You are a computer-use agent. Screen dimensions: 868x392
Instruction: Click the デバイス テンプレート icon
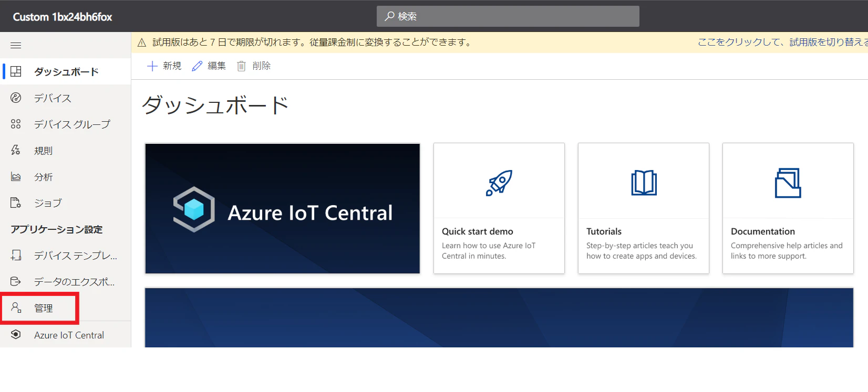point(16,255)
